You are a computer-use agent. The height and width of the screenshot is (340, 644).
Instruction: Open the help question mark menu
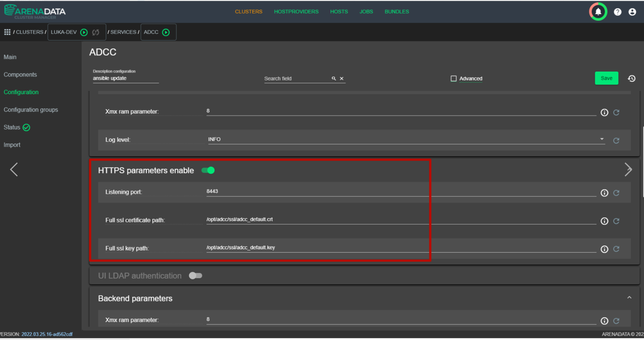617,12
